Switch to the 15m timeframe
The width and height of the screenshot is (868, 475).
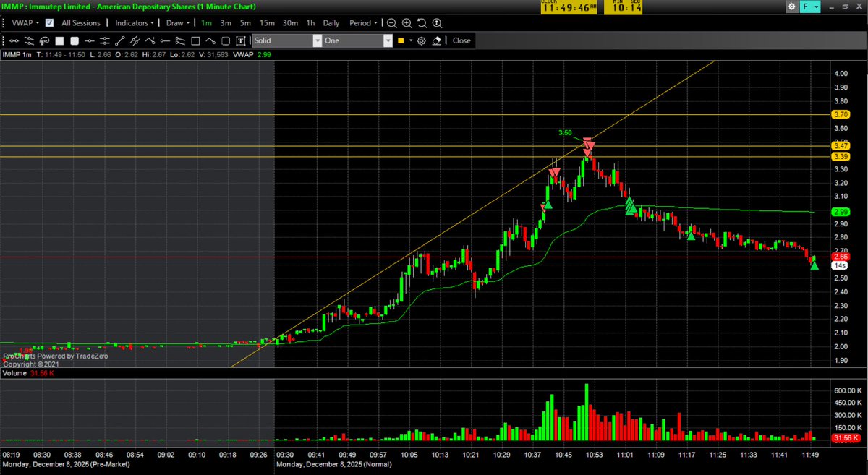click(x=267, y=22)
